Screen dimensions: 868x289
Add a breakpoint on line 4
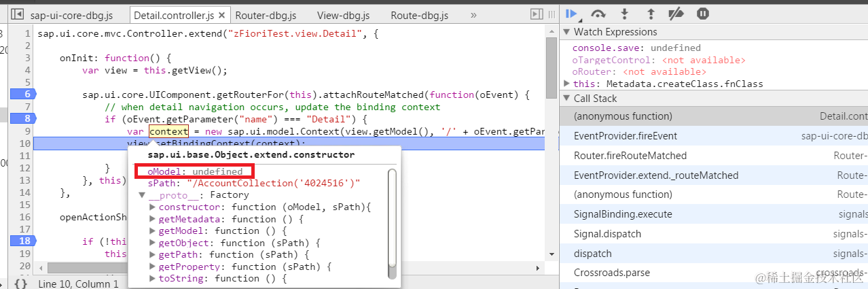pyautogui.click(x=27, y=70)
